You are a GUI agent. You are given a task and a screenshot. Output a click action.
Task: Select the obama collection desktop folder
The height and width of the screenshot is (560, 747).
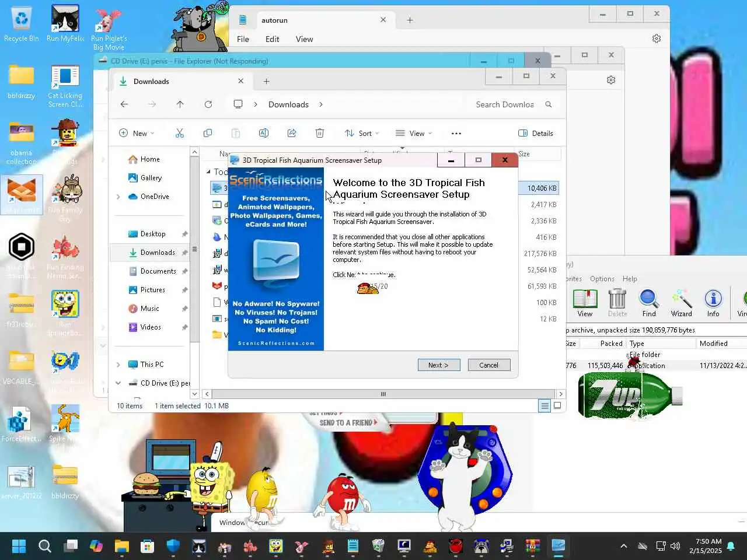[22, 143]
